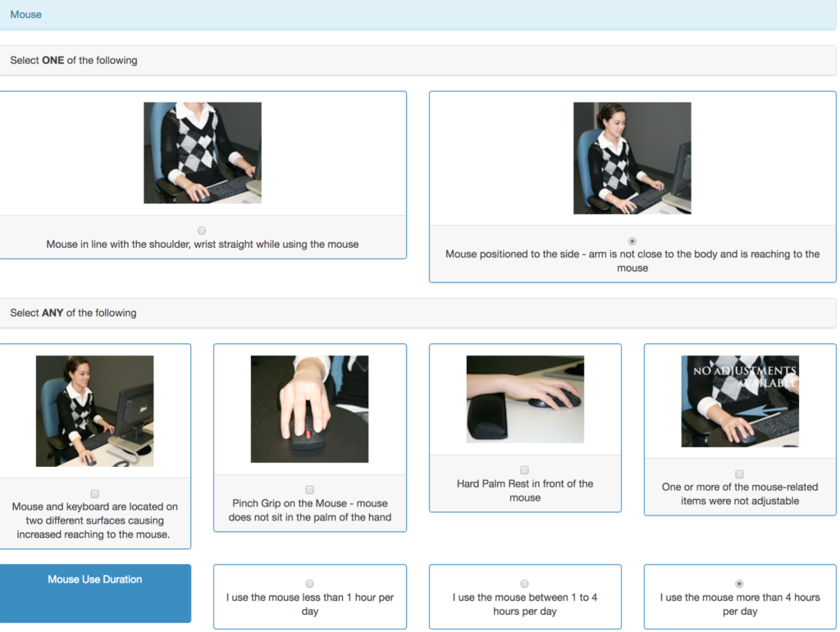
Task: Select more than 4 hours per day radio button
Action: [739, 584]
